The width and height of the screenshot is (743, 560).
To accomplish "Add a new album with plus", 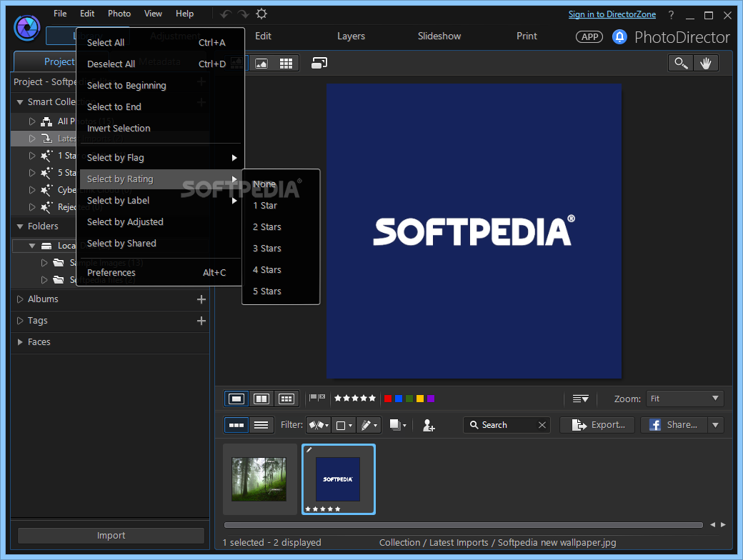I will click(201, 299).
